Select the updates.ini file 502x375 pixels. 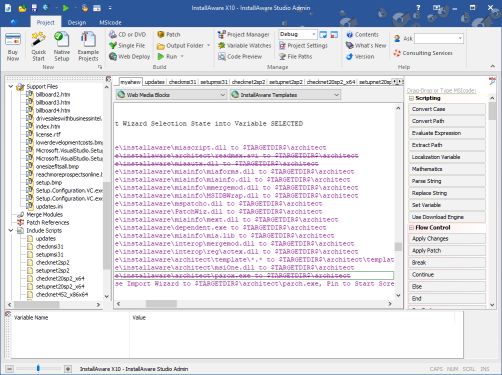[49, 206]
